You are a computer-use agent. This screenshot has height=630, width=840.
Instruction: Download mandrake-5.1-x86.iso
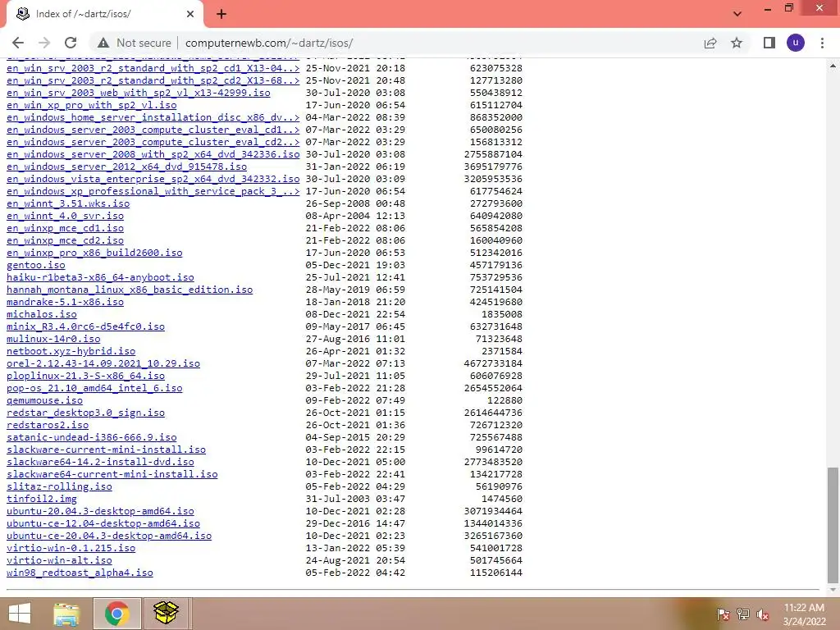tap(65, 302)
